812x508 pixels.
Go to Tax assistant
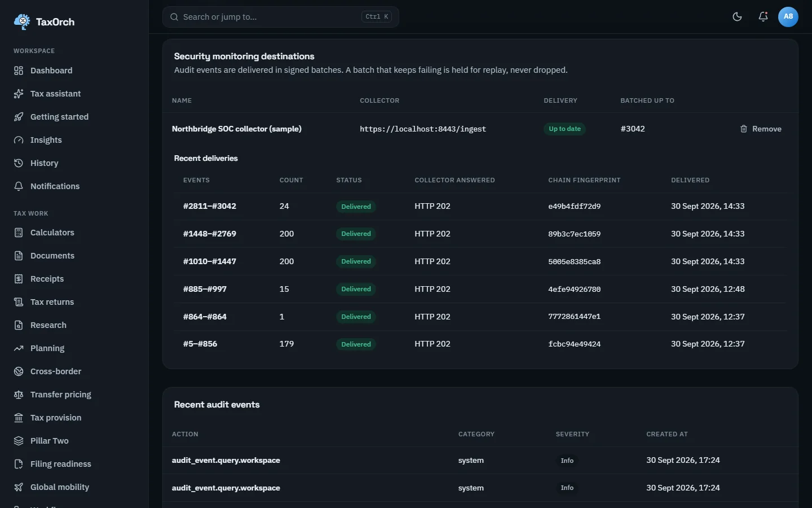74,94
